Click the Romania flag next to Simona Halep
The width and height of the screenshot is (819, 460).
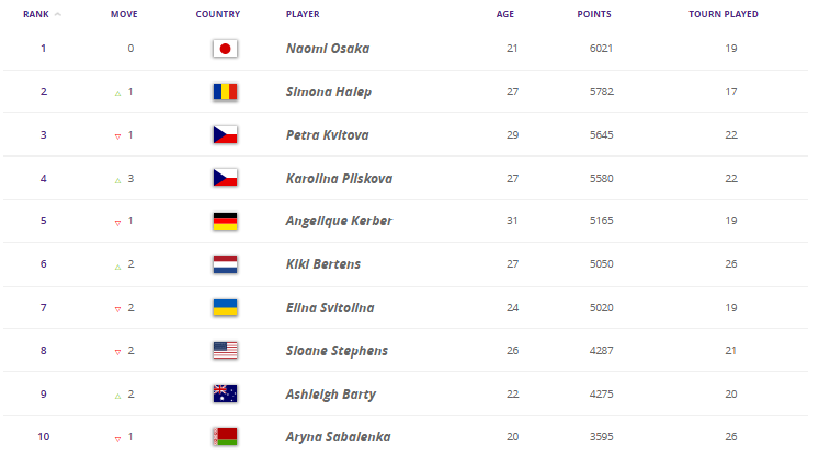pos(225,92)
